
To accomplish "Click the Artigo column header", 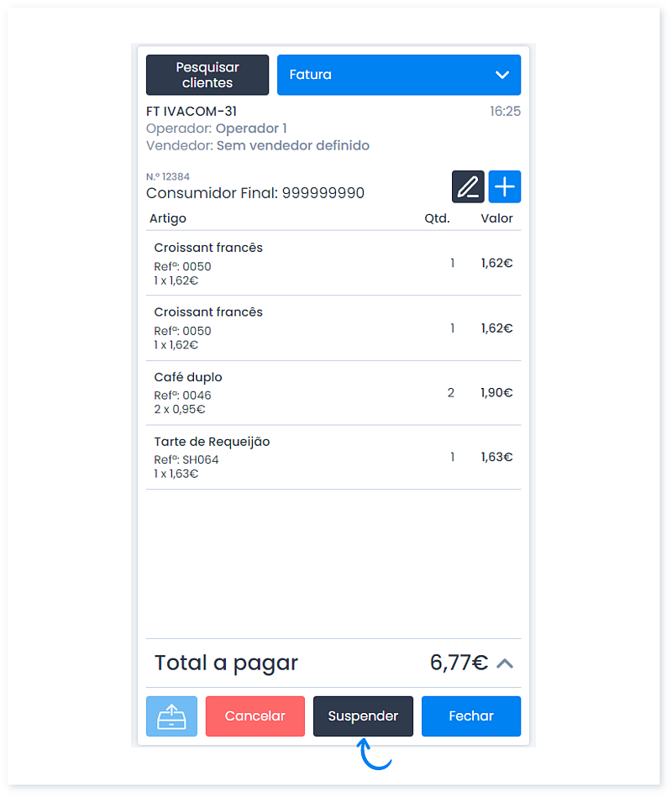I will pyautogui.click(x=168, y=218).
